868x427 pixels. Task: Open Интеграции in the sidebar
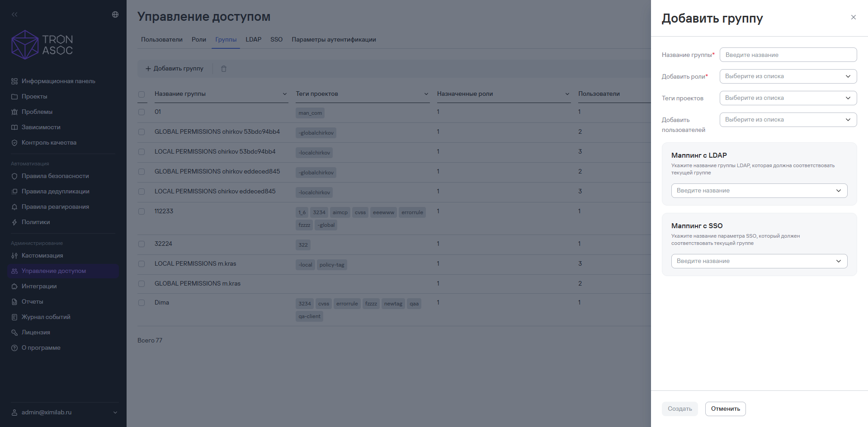39,286
